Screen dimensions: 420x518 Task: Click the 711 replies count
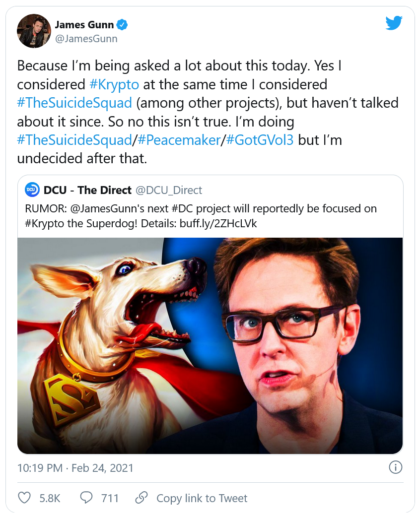110,498
